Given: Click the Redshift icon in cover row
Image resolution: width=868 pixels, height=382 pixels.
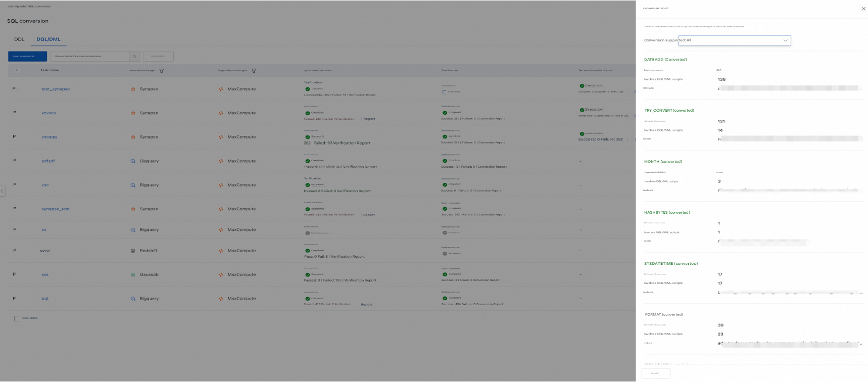Looking at the screenshot, I should (x=133, y=251).
